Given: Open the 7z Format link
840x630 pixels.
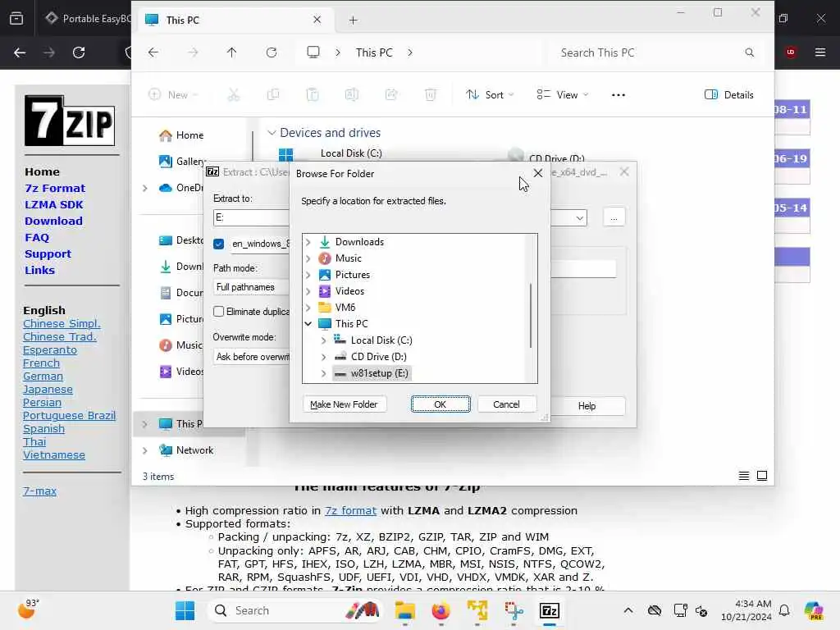Looking at the screenshot, I should pyautogui.click(x=55, y=189).
